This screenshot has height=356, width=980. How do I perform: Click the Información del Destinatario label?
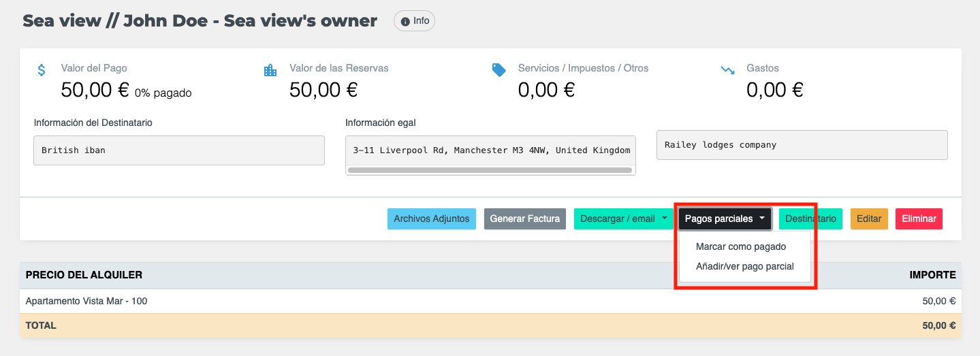coord(93,123)
